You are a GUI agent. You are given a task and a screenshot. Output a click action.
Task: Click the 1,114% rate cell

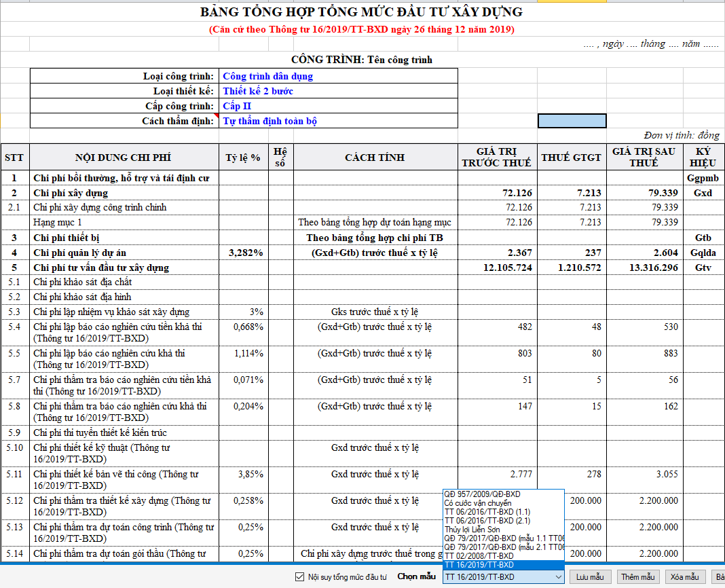point(244,359)
